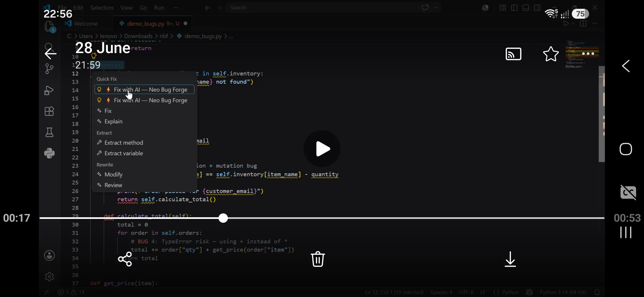Choose Extract method
644x297 pixels.
tap(144, 143)
